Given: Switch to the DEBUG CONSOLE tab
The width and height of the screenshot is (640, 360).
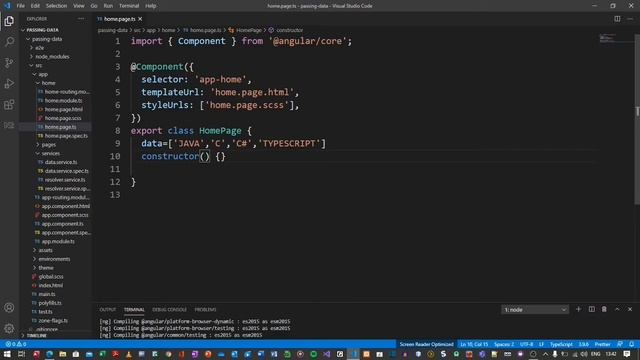Looking at the screenshot, I should pos(169,309).
